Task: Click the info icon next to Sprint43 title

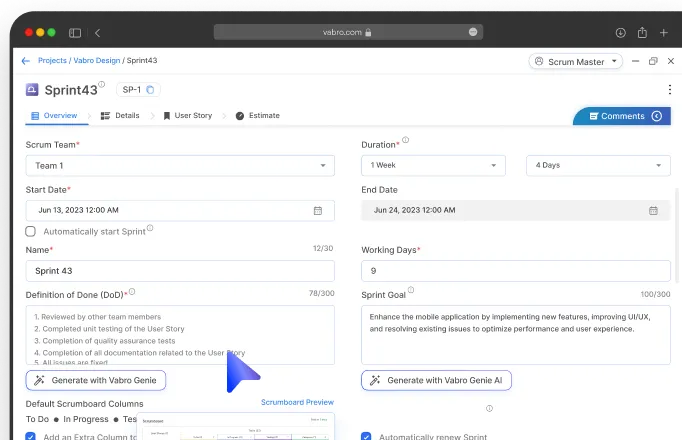Action: coord(103,86)
